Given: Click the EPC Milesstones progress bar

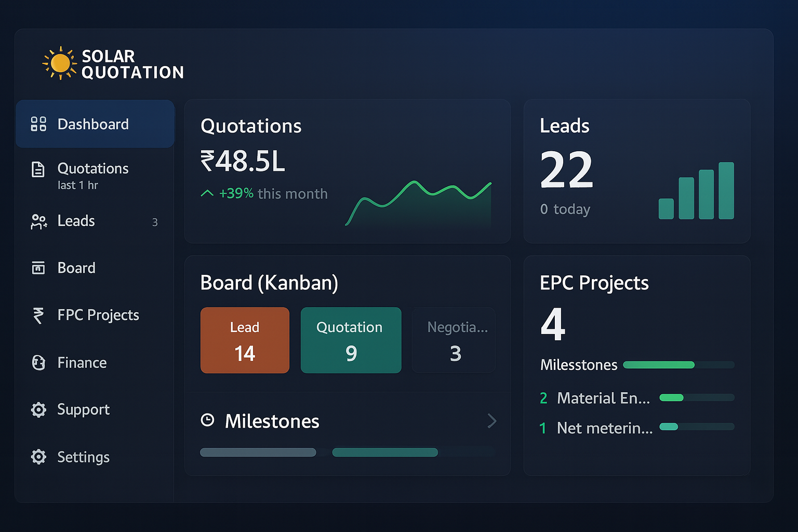Looking at the screenshot, I should [x=679, y=365].
